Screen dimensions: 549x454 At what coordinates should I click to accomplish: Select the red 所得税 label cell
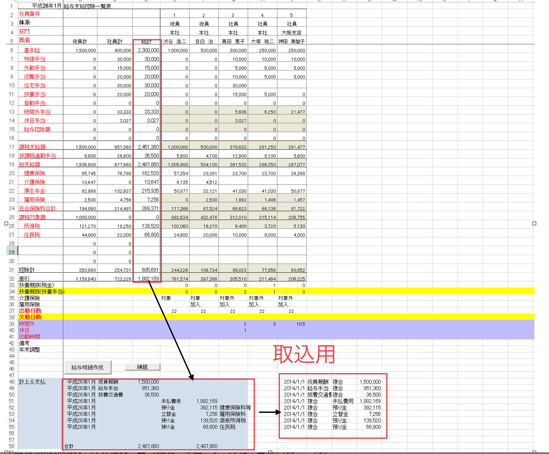32,226
